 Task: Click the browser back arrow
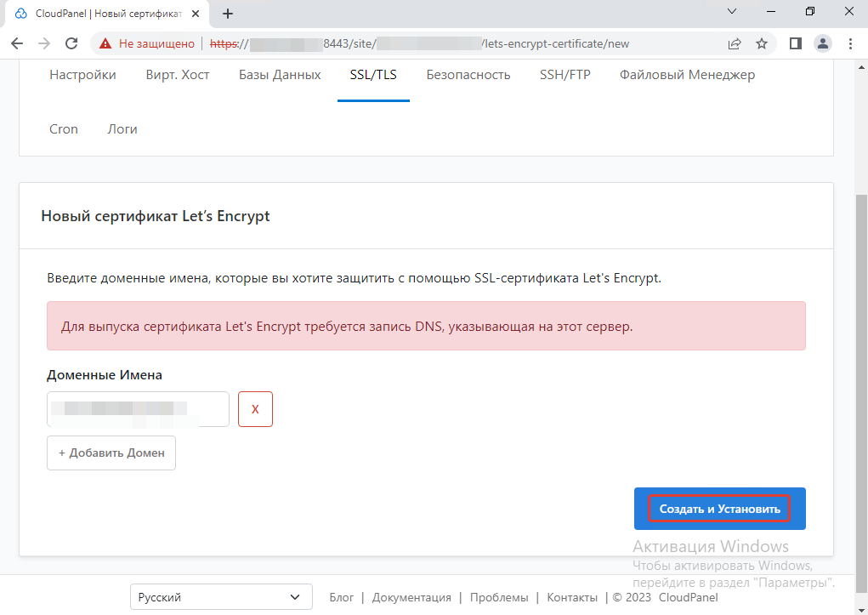tap(17, 43)
